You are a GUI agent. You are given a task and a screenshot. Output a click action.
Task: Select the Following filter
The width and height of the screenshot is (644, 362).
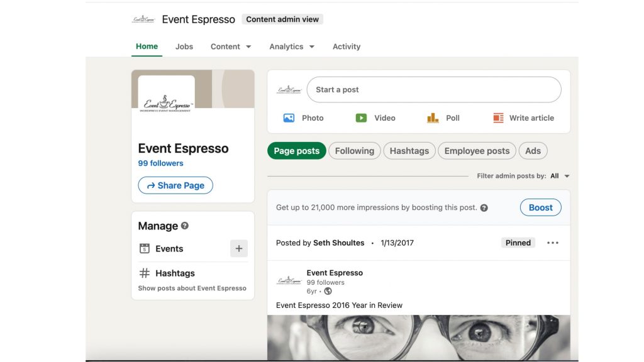[355, 151]
